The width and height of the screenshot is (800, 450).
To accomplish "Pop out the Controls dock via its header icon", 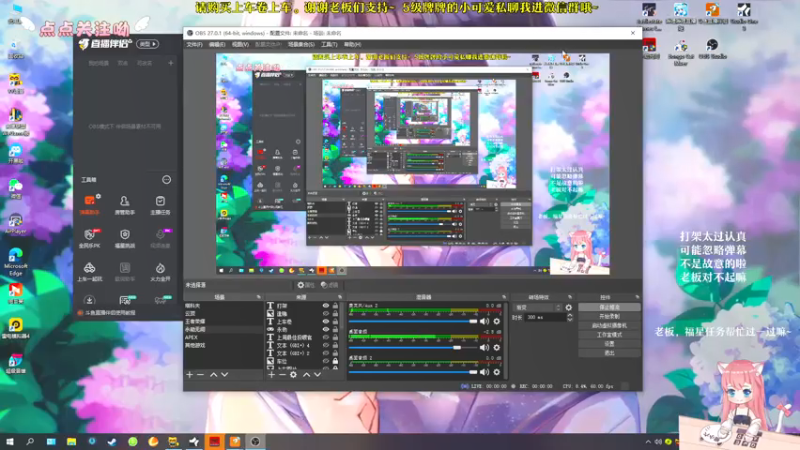I will click(637, 297).
